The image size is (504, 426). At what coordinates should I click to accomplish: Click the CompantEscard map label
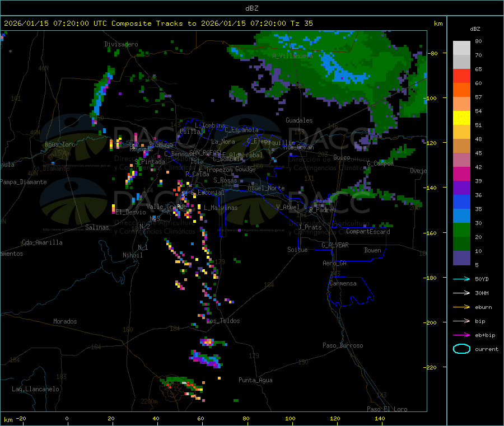click(x=368, y=232)
